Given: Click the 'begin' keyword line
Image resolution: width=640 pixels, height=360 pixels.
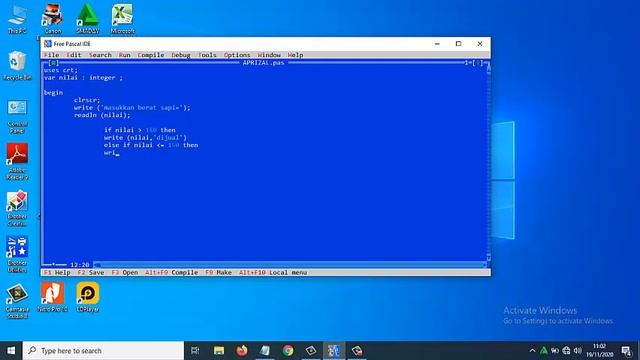Looking at the screenshot, I should (x=53, y=93).
